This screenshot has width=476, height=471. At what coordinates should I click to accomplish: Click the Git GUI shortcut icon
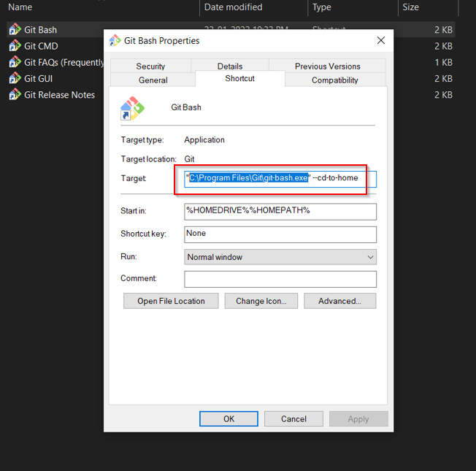(x=15, y=78)
